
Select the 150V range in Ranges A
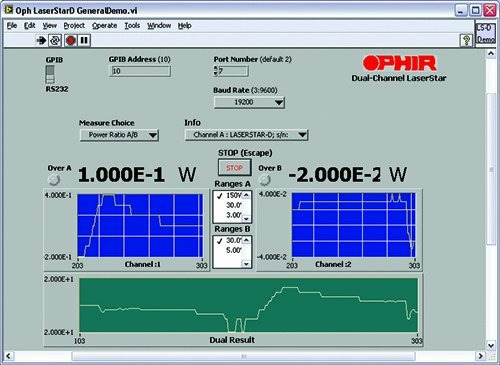pyautogui.click(x=229, y=196)
